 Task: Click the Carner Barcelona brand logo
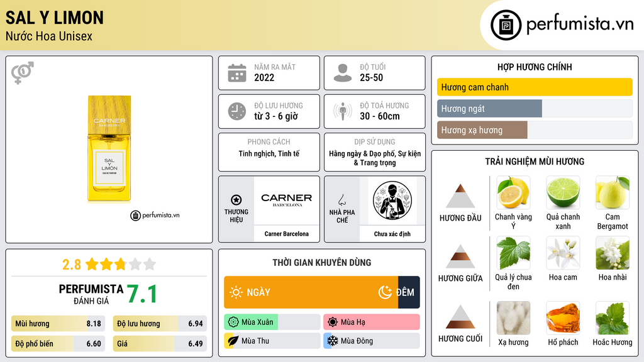pos(287,200)
